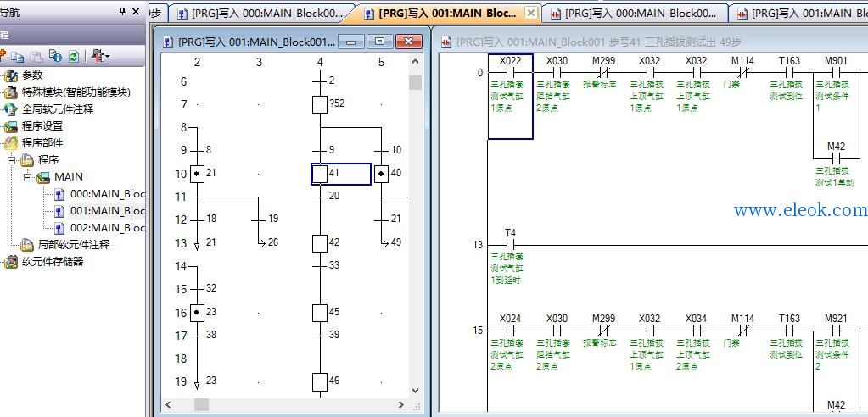
Task: Click the SFC vertical scrollbar thumb
Action: 415,83
